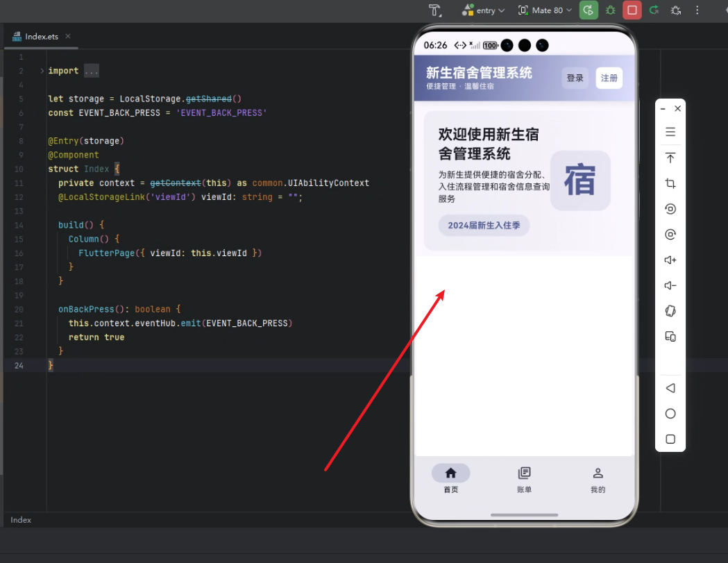Viewport: 728px width, 563px height.
Task: Expand the folded import statement on line 2
Action: point(91,70)
